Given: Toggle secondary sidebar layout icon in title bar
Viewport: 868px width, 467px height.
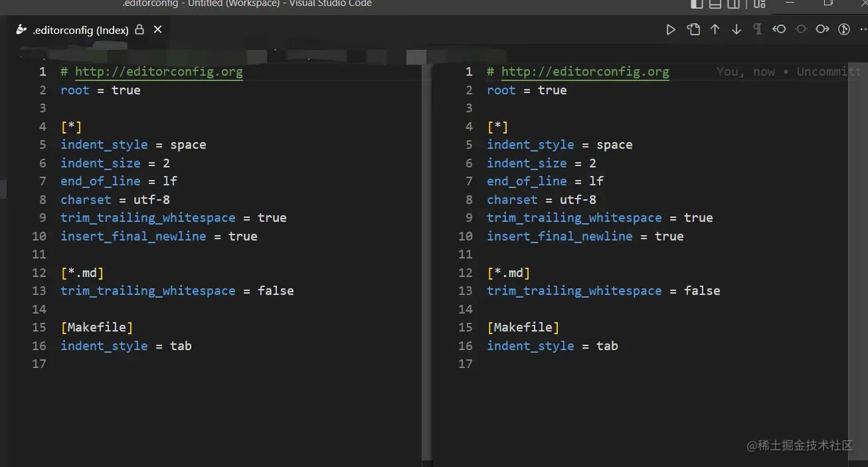Looking at the screenshot, I should 734,3.
